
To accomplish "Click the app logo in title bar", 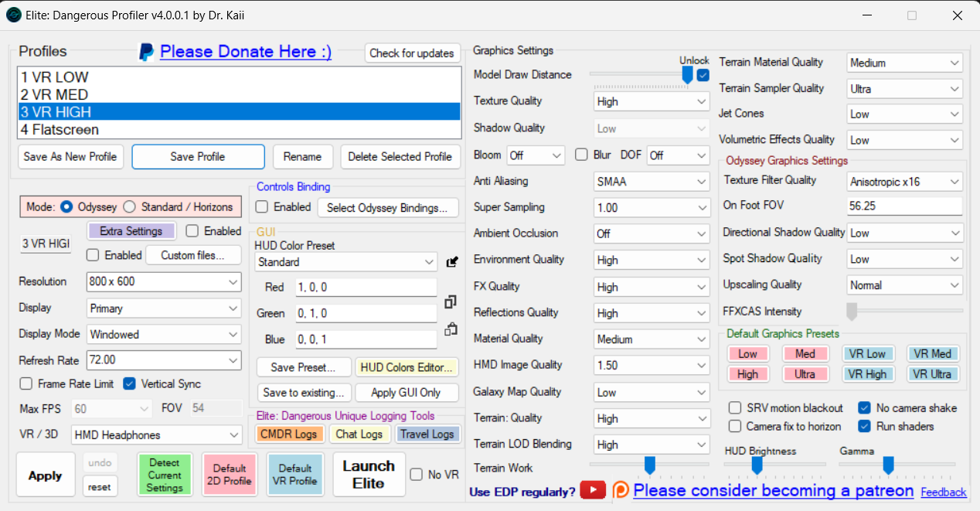I will [x=13, y=15].
